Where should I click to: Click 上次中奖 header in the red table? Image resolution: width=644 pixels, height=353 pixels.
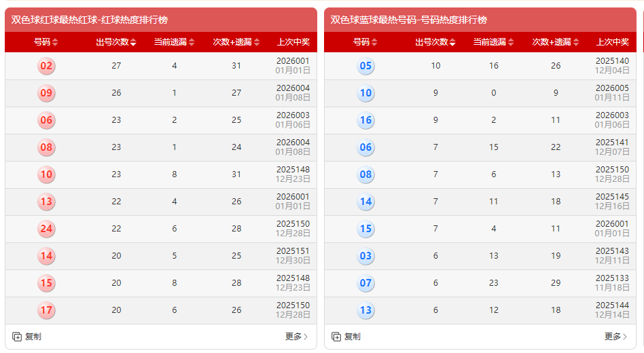point(293,42)
